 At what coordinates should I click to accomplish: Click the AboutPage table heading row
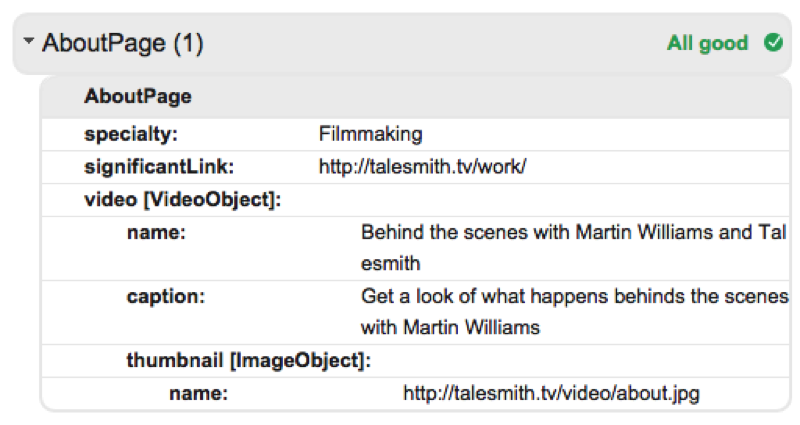pyautogui.click(x=415, y=97)
